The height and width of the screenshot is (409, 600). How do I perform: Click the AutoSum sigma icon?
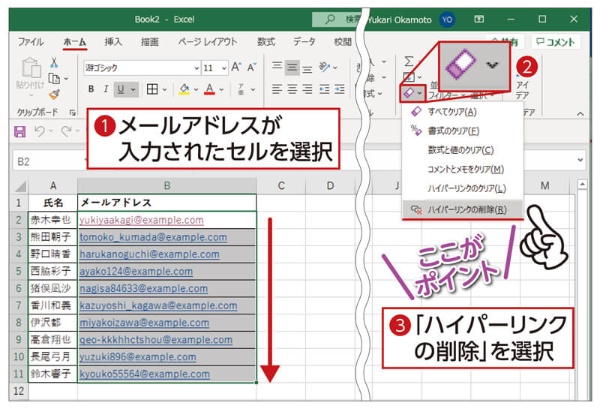409,61
